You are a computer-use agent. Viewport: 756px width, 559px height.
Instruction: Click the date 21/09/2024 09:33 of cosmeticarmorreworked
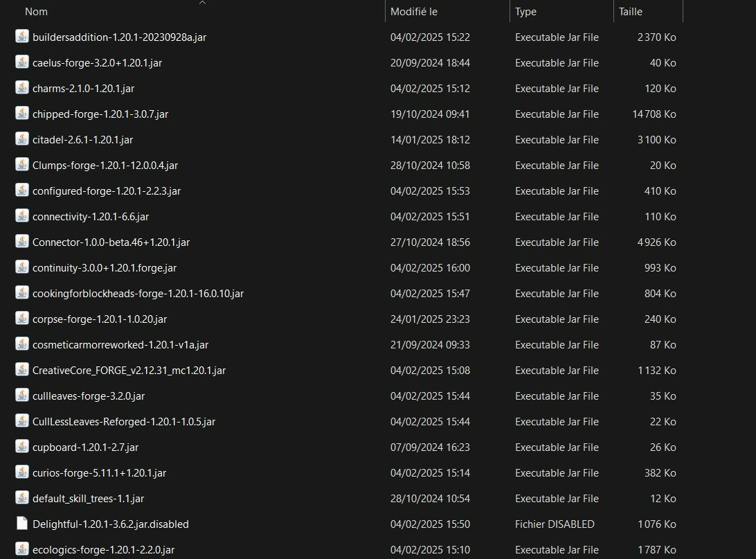pos(430,344)
